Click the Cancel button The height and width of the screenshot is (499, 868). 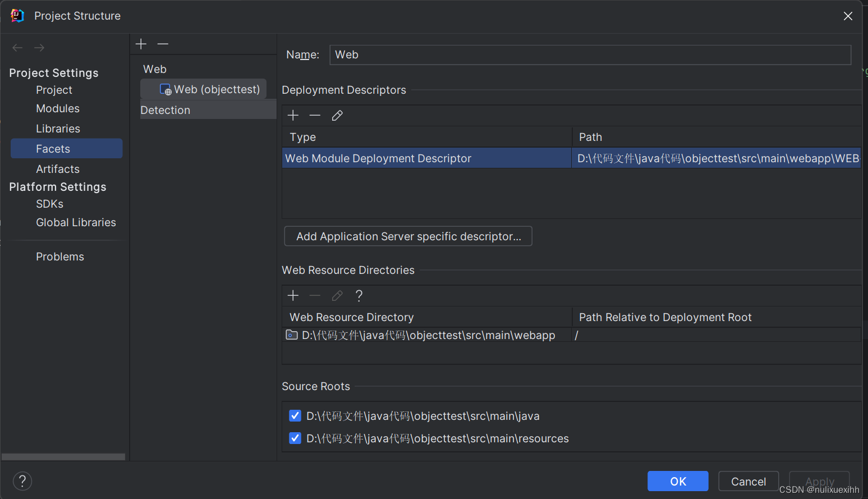coord(748,481)
